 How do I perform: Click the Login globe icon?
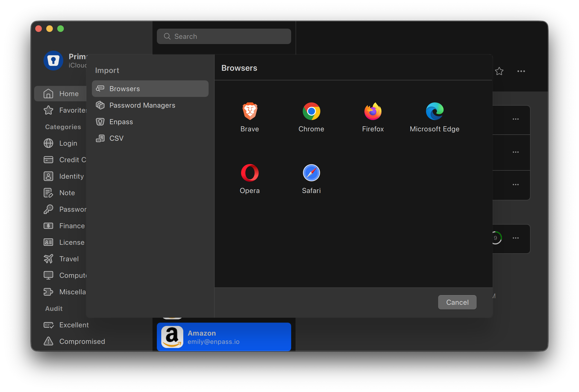[x=48, y=143]
